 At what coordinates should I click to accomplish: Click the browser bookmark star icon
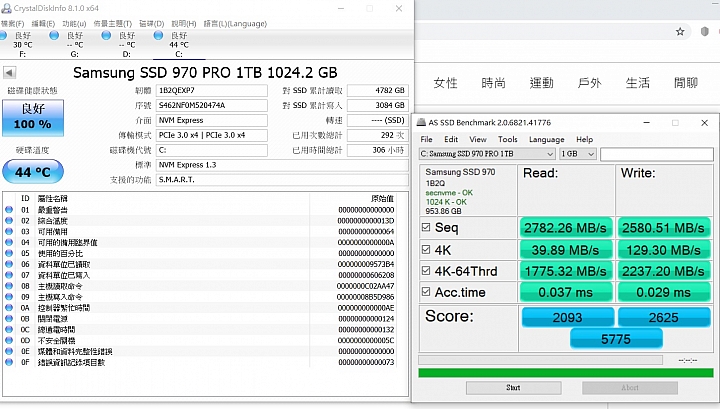[680, 31]
